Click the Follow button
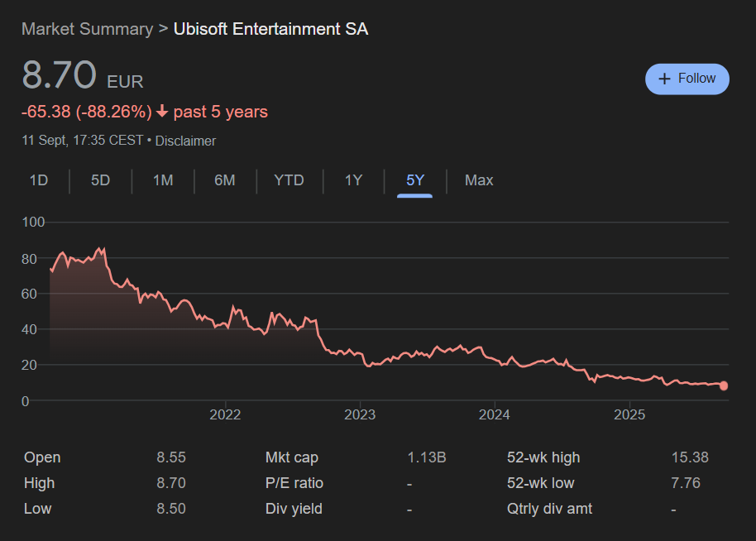The image size is (756, 541). pos(687,79)
